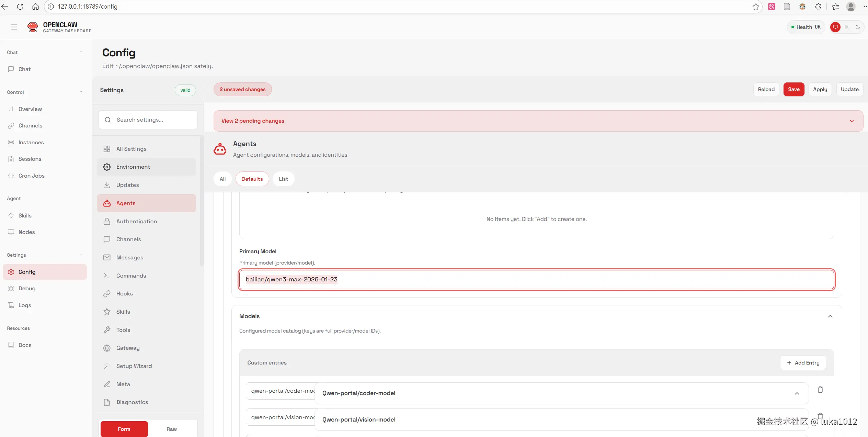This screenshot has width=868, height=437.
Task: Click the red monitor theme icon
Action: (835, 27)
